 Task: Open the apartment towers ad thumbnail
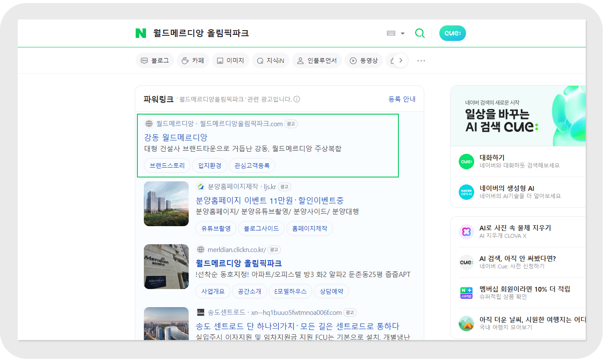(166, 204)
